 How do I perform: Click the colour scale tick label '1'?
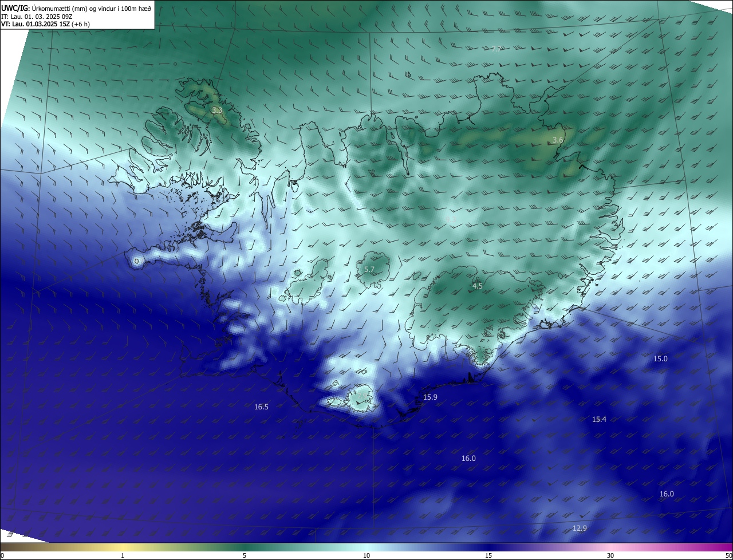(123, 555)
